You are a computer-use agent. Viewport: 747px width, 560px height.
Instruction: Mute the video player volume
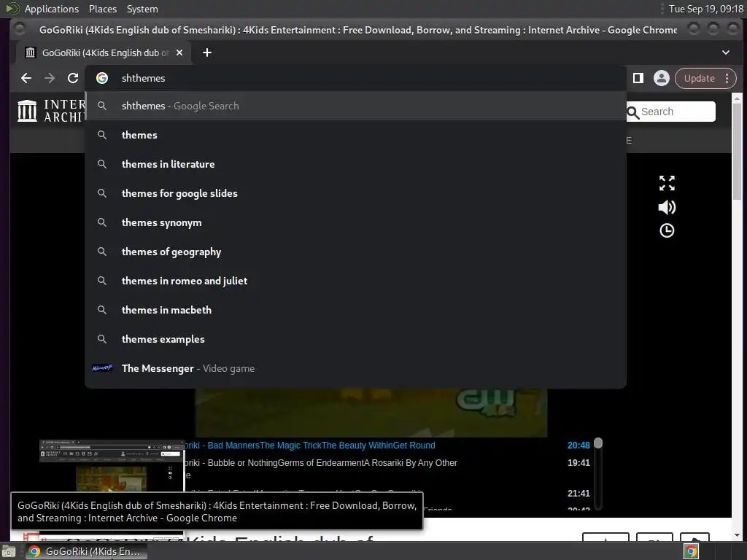[x=667, y=207]
